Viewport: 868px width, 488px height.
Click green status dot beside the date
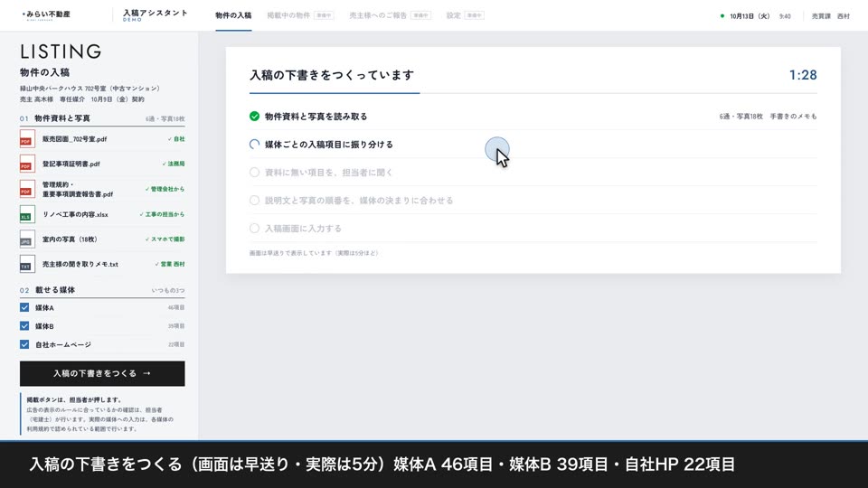coord(722,16)
